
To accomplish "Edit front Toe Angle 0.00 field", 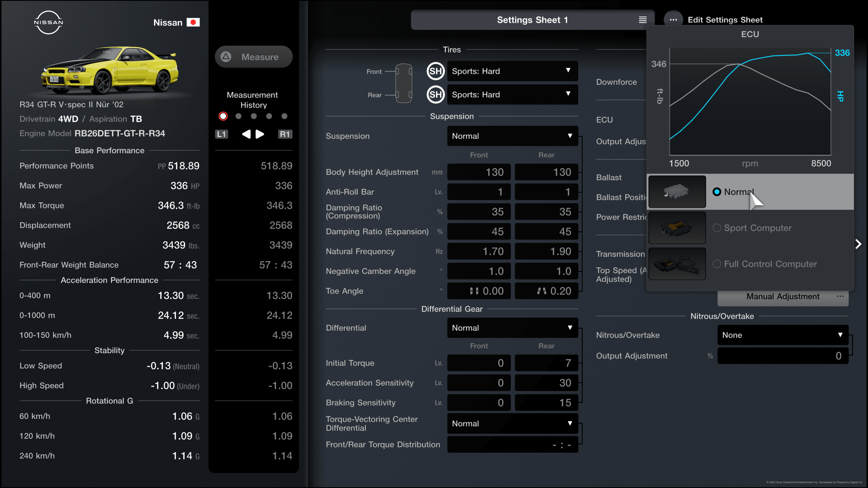I will point(479,291).
